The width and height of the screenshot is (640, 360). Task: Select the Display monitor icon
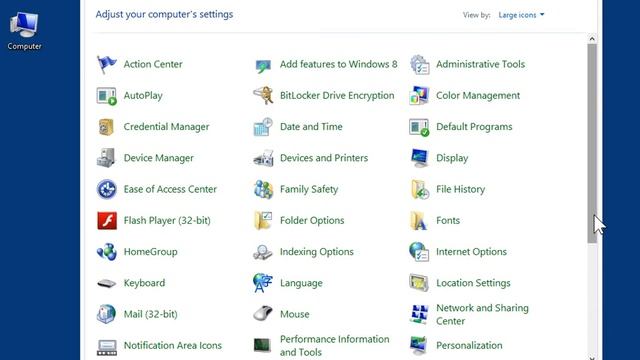tap(419, 158)
